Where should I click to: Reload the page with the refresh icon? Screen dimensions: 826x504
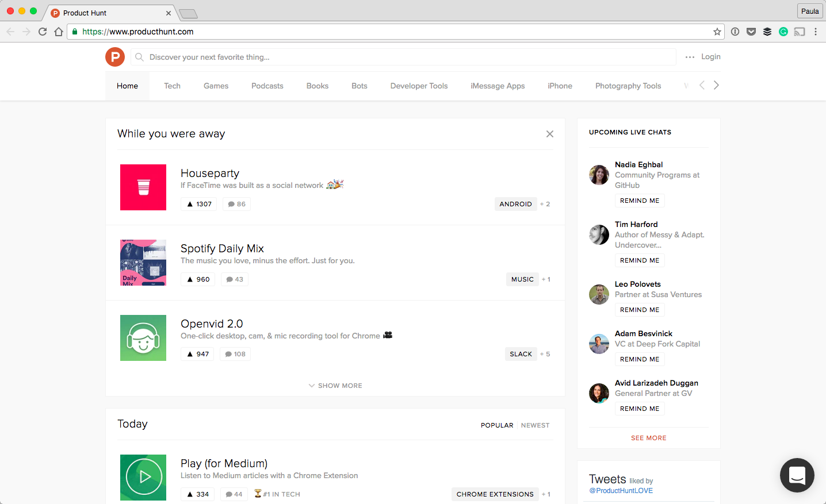pyautogui.click(x=43, y=32)
